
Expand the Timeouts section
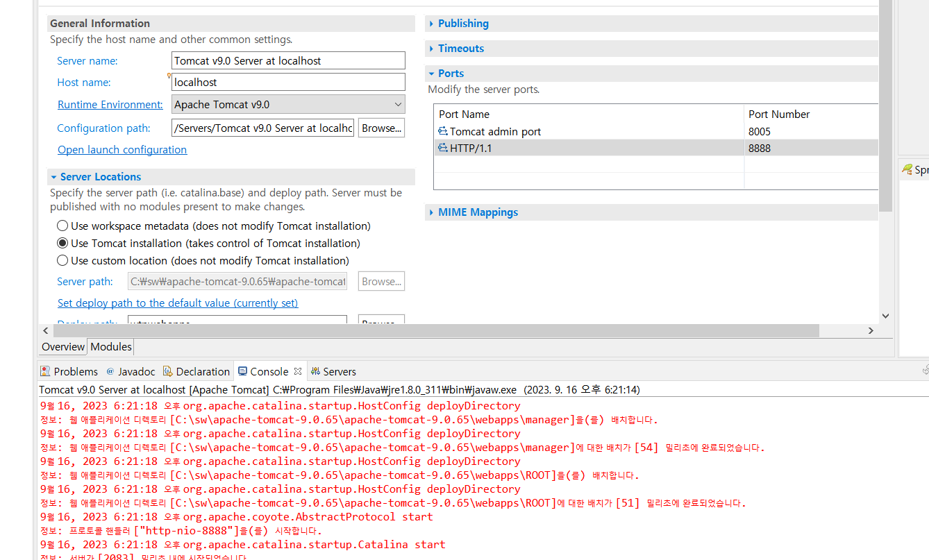pos(432,49)
